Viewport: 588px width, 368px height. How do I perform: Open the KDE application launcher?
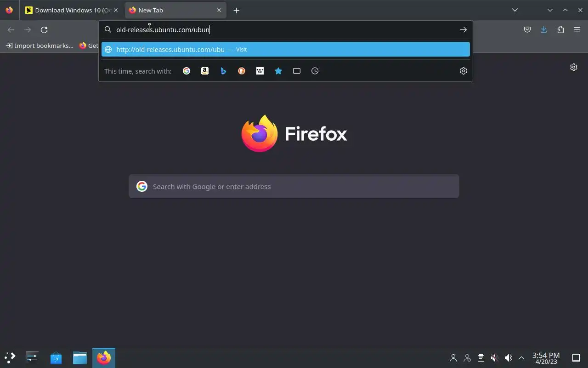coord(10,357)
